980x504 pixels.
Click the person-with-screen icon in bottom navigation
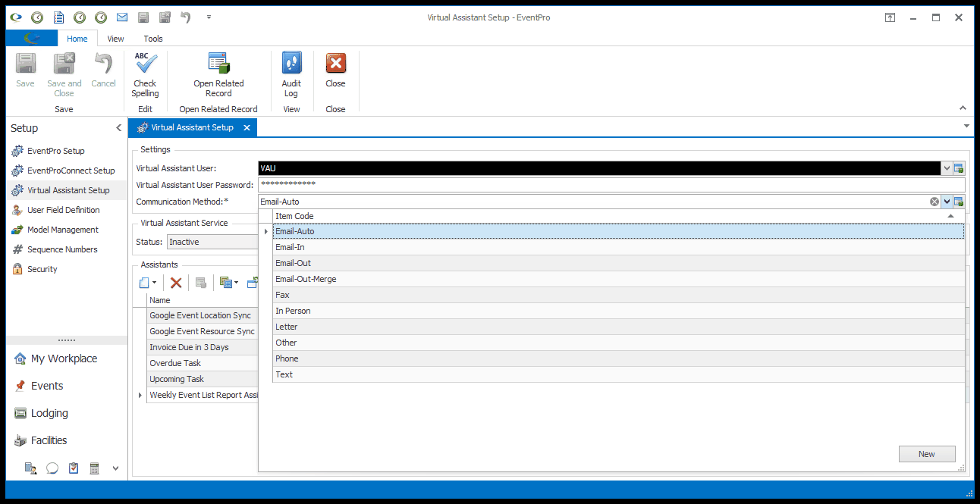[x=31, y=468]
